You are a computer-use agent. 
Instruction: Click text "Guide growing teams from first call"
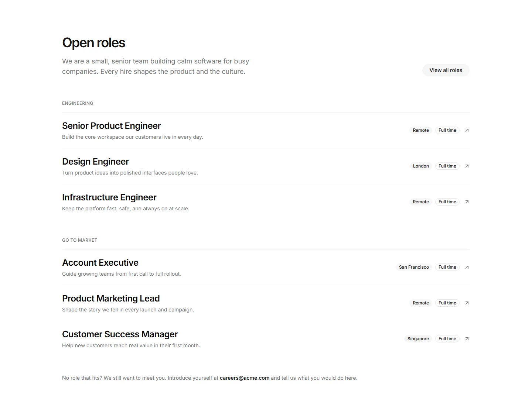105,274
